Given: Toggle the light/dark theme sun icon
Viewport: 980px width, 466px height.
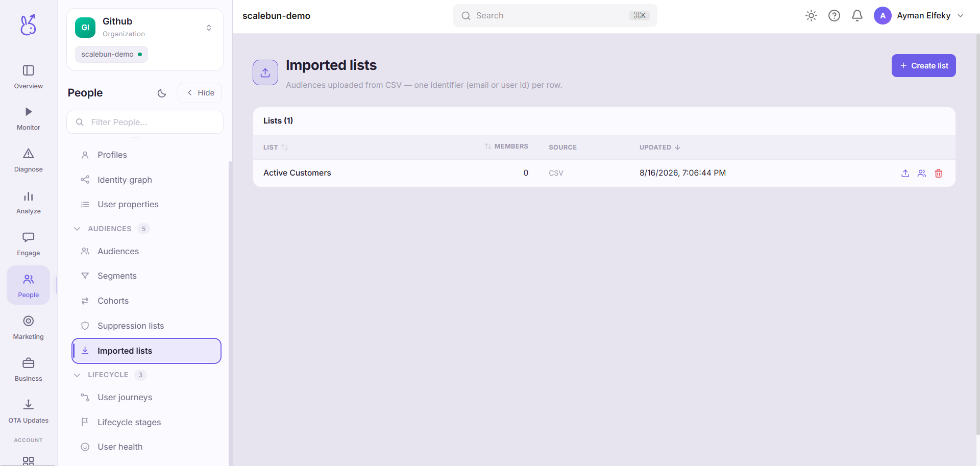Looking at the screenshot, I should pyautogui.click(x=811, y=16).
